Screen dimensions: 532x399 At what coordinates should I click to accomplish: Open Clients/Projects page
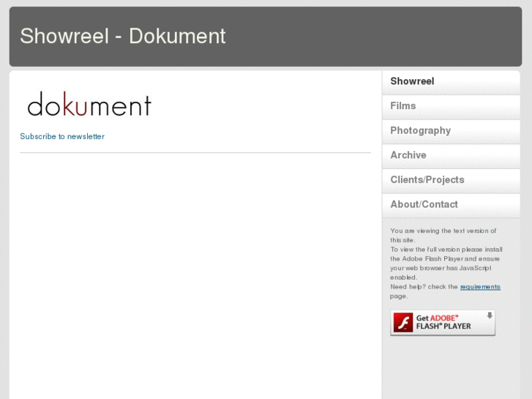pos(451,181)
